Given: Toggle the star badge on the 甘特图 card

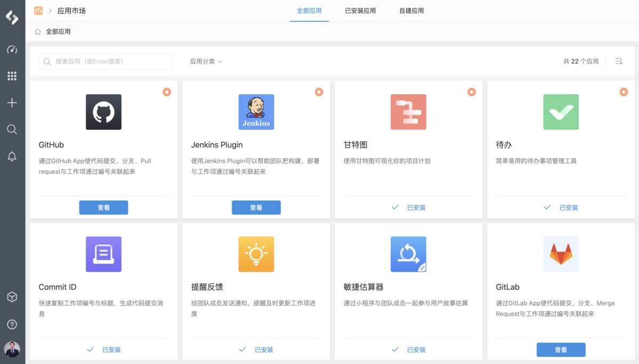Looking at the screenshot, I should 471,92.
